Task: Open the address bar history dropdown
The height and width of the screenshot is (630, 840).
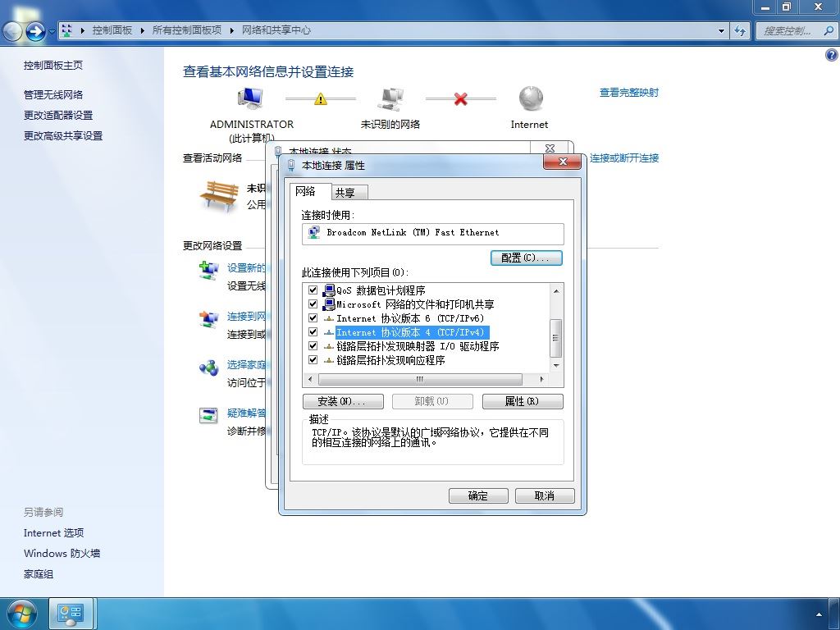Action: pyautogui.click(x=722, y=30)
